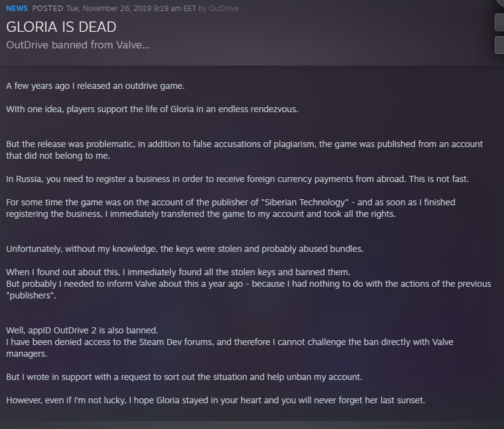Click the GLORIA IS DEAD headline
Viewport: 504px width, 429px height.
[x=61, y=27]
